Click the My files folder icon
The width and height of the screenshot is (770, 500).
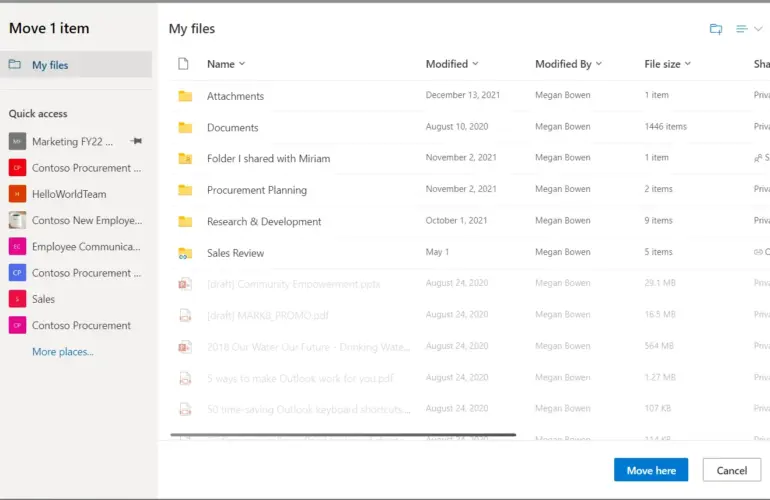(15, 64)
